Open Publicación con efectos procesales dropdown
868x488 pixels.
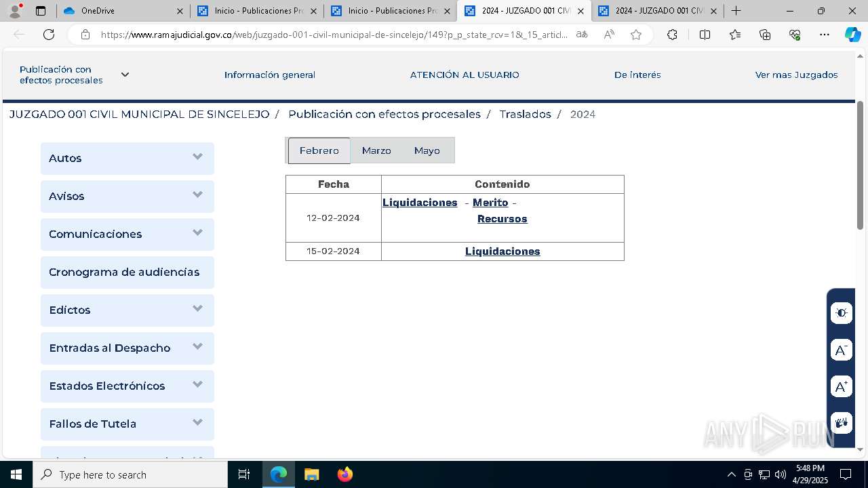point(74,75)
